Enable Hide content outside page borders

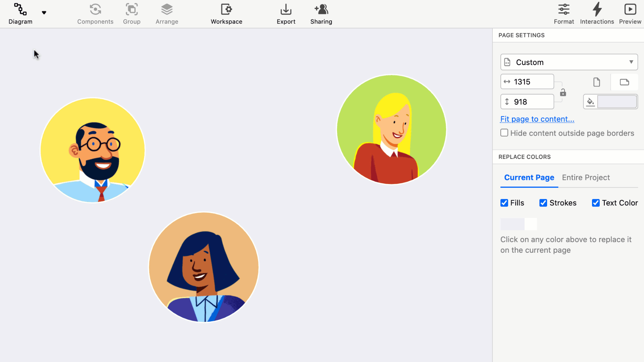coord(504,133)
